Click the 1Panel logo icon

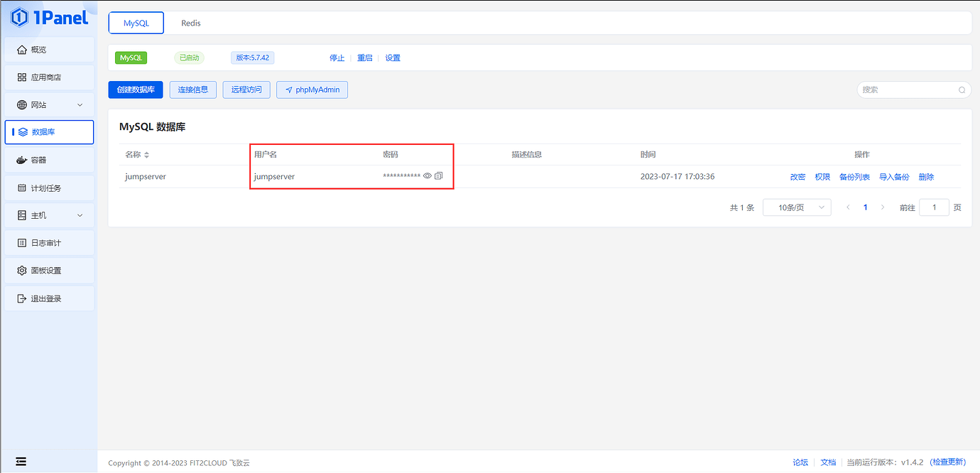(20, 17)
